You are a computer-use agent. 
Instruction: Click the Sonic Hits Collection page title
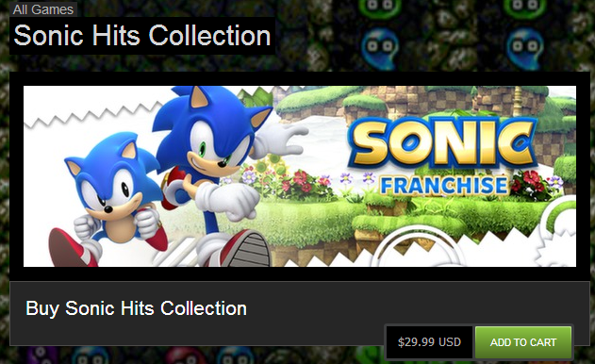[x=142, y=36]
